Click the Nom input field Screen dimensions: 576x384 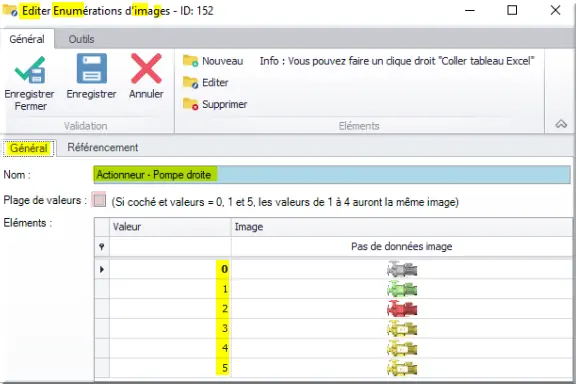(332, 175)
